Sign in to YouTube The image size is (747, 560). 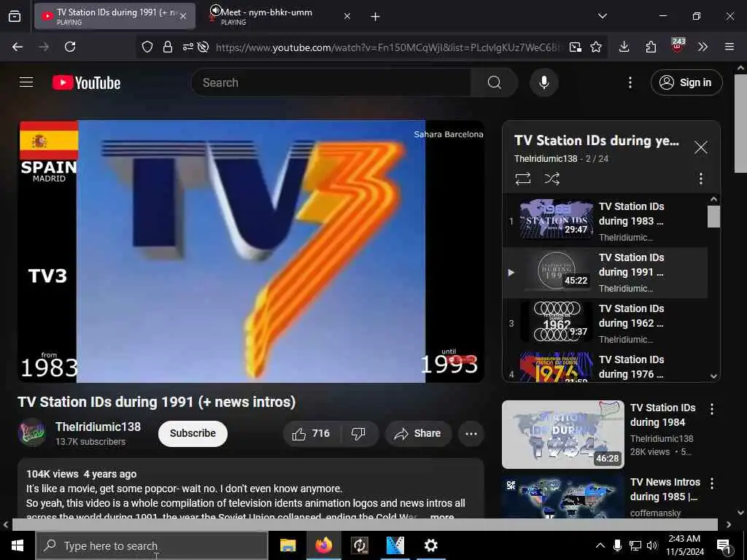tap(686, 83)
